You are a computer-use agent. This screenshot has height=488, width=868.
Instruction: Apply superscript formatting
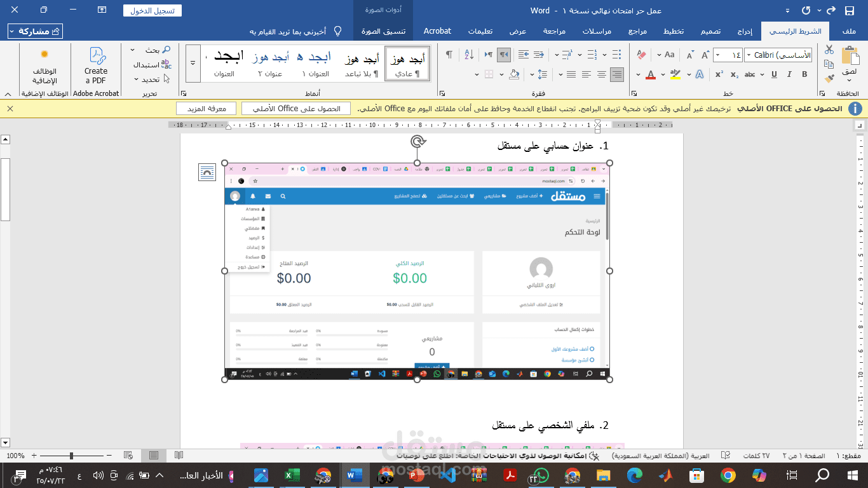tap(719, 75)
